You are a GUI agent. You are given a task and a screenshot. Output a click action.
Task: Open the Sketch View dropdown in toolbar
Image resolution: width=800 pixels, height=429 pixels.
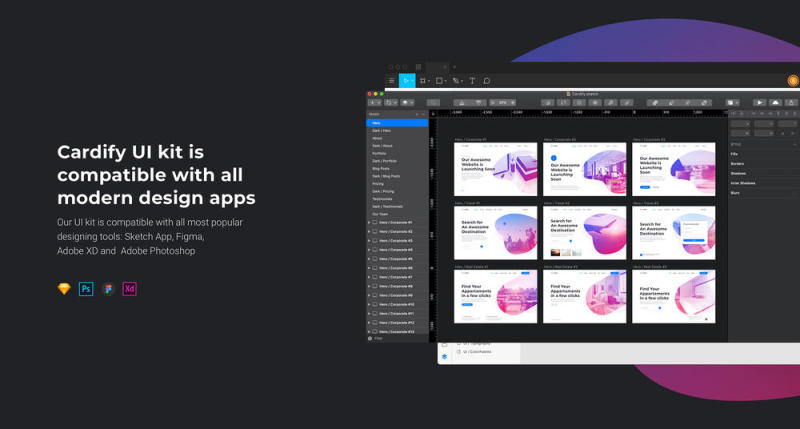coord(733,103)
